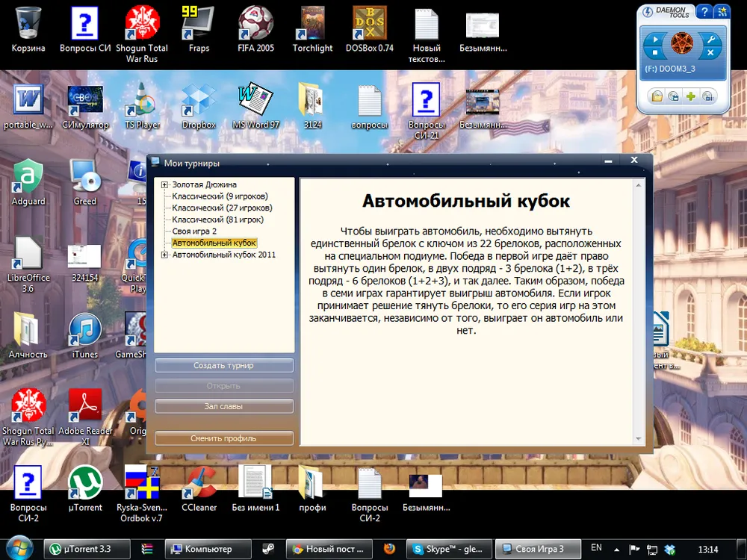Click the Создать турнир button
747x560 pixels.
tap(223, 366)
